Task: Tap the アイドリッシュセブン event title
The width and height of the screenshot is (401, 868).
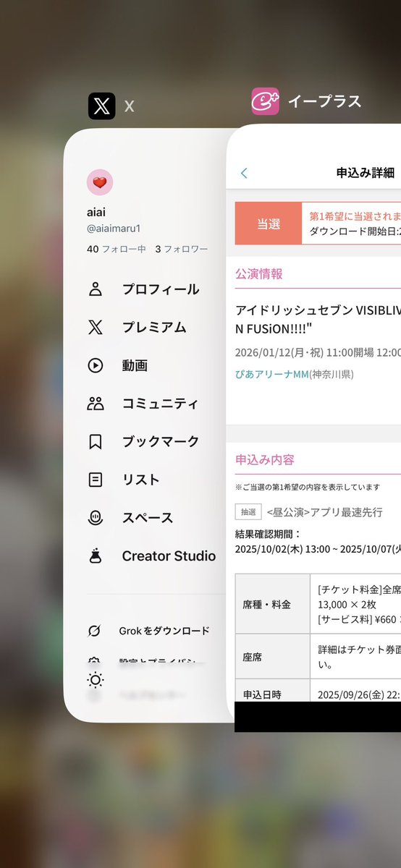Action: (318, 319)
